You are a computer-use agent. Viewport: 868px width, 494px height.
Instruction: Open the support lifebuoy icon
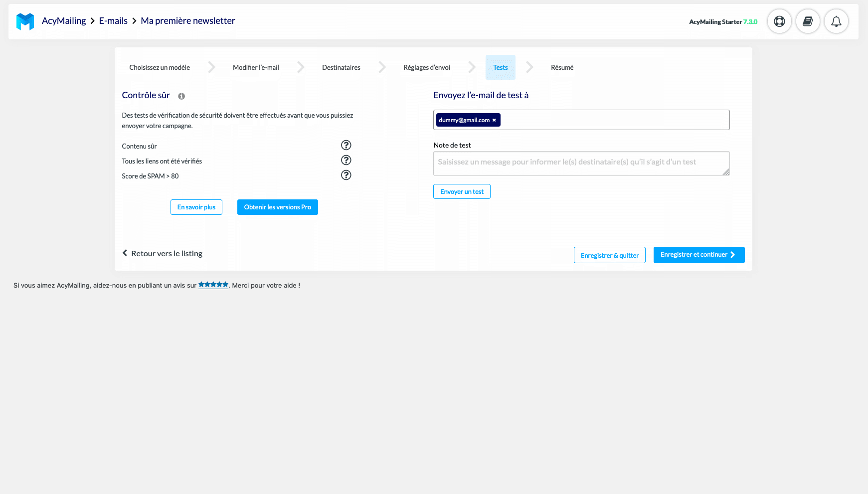(x=779, y=21)
